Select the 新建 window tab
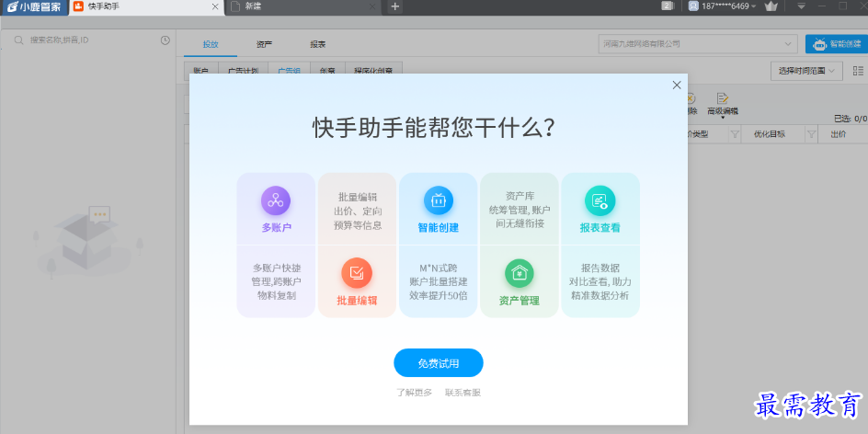 click(303, 6)
